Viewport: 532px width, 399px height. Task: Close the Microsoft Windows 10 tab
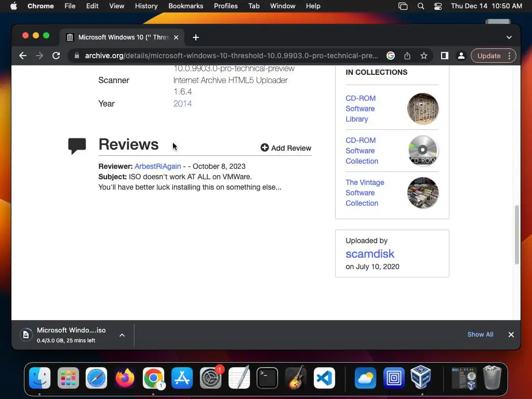(176, 37)
